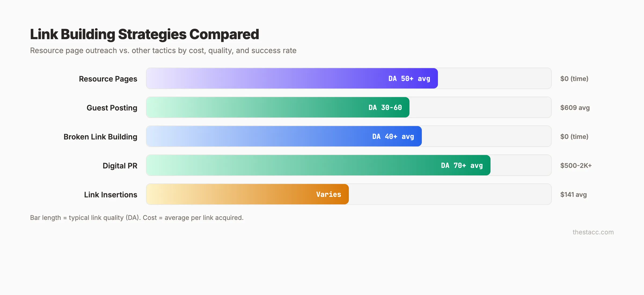Click the orange Varies bar
The width and height of the screenshot is (644, 295).
pyautogui.click(x=247, y=194)
